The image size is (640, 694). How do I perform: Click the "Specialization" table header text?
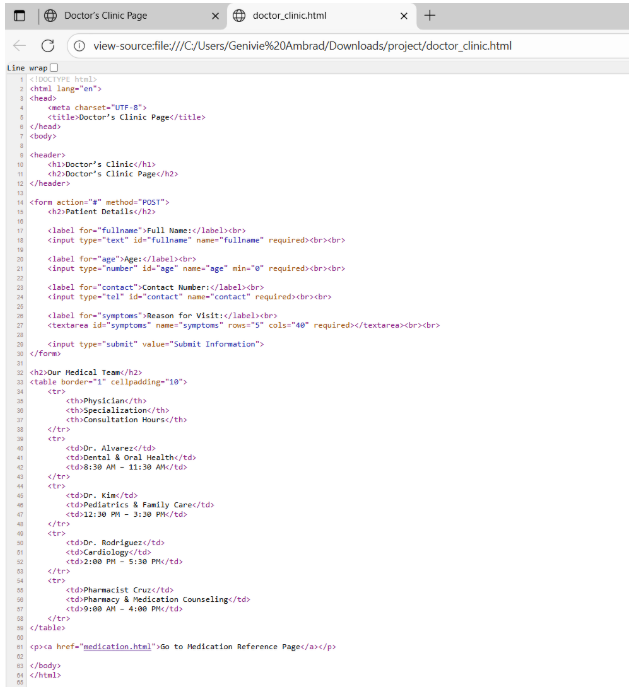(x=115, y=410)
